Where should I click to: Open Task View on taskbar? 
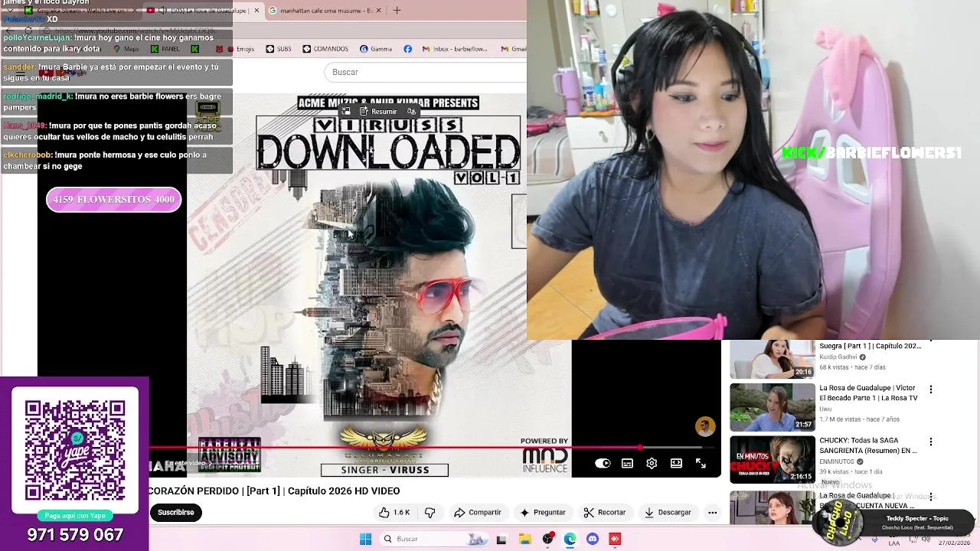[x=501, y=539]
